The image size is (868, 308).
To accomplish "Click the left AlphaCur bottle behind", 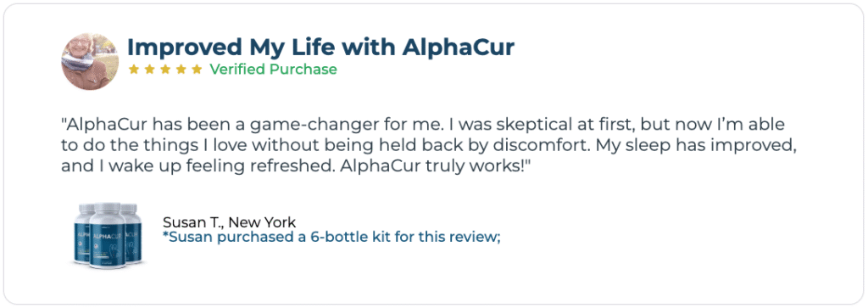I will [82, 232].
